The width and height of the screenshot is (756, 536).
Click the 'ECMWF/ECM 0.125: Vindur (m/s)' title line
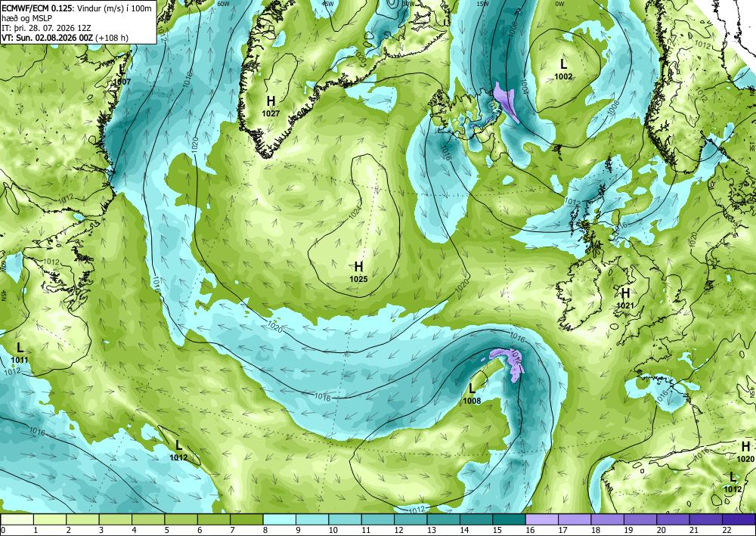pyautogui.click(x=77, y=8)
